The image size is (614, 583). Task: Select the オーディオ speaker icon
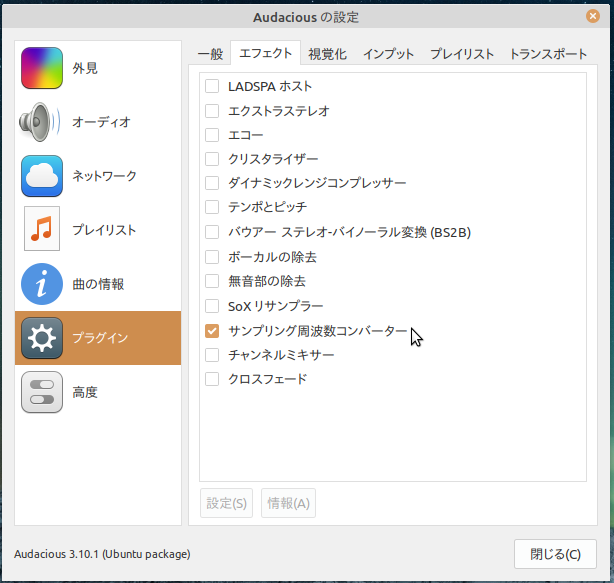[40, 122]
